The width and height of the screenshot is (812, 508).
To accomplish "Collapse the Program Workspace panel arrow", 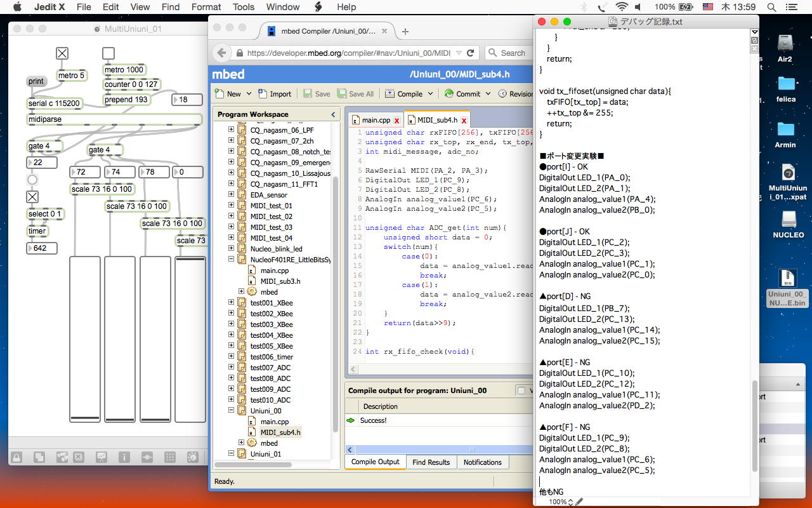I will pyautogui.click(x=333, y=114).
